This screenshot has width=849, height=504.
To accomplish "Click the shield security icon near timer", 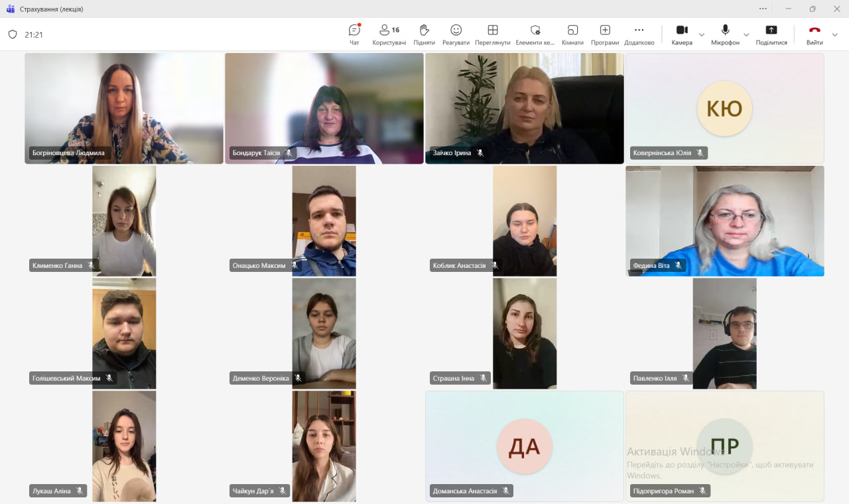I will pyautogui.click(x=13, y=34).
